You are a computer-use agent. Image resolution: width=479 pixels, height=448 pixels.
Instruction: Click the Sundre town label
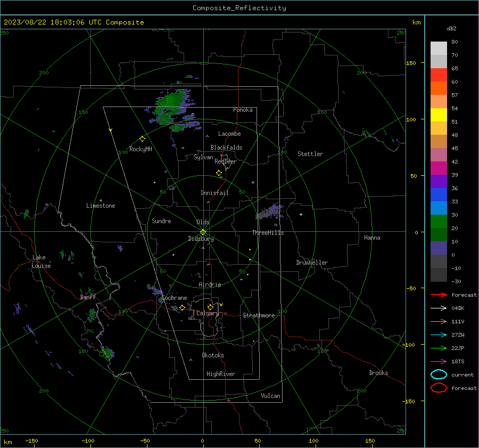(161, 221)
